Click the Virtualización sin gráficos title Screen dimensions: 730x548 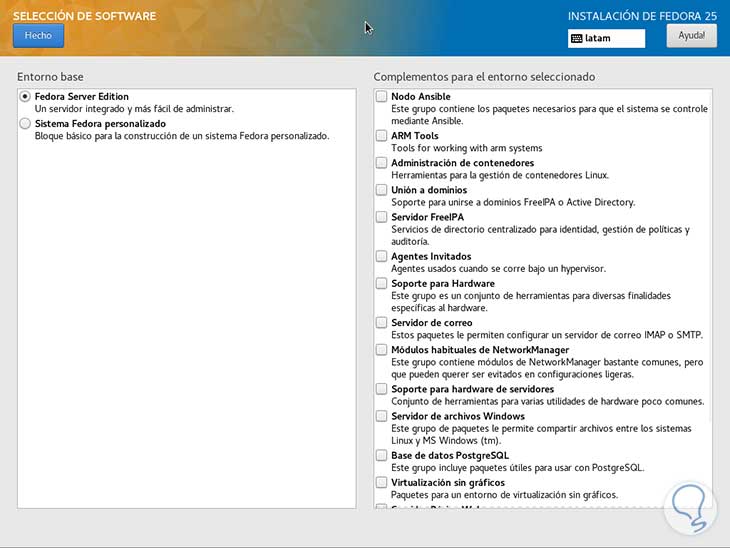pos(448,482)
